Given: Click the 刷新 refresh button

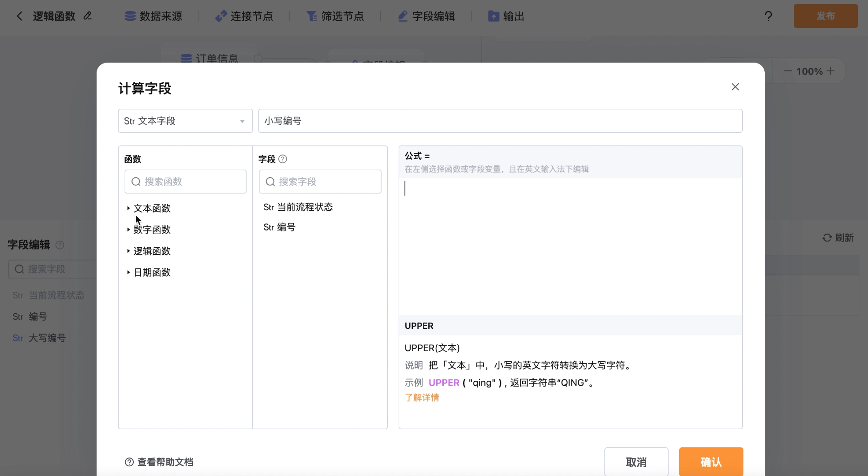Looking at the screenshot, I should 838,238.
